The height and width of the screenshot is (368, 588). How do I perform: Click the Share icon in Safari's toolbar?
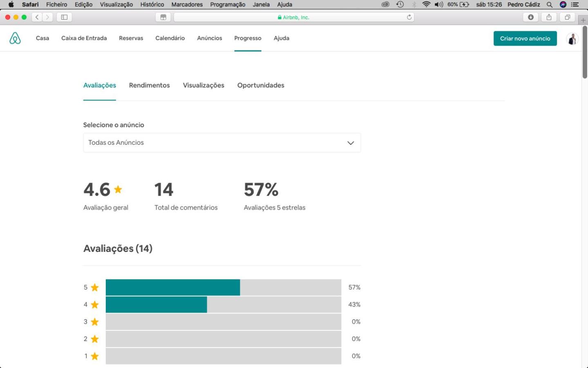pos(549,17)
